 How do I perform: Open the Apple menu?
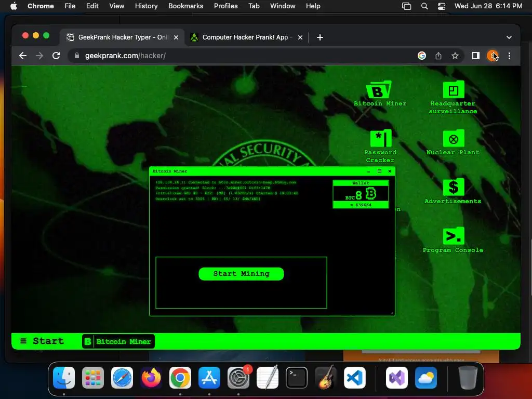(14, 6)
